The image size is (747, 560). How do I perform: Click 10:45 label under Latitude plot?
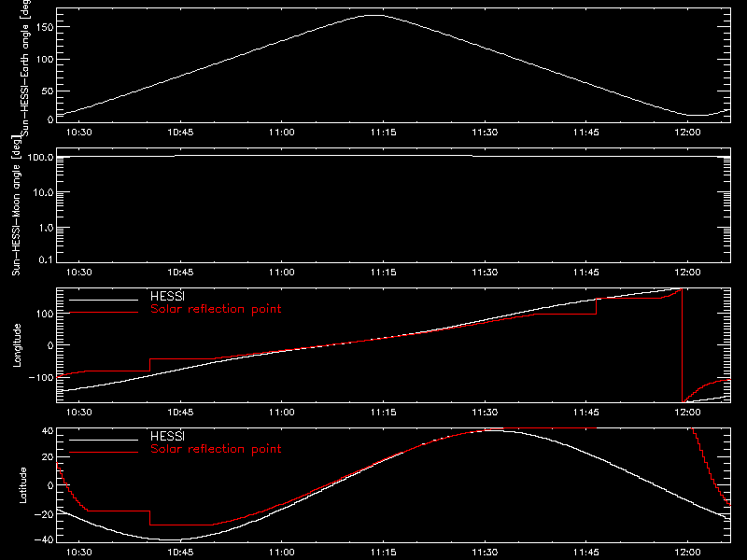[x=180, y=553]
